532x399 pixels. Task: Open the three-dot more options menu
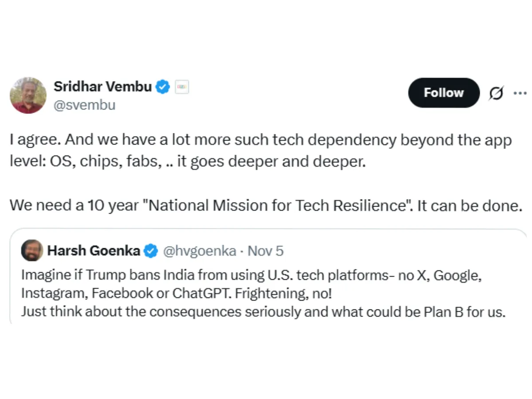[x=520, y=93]
